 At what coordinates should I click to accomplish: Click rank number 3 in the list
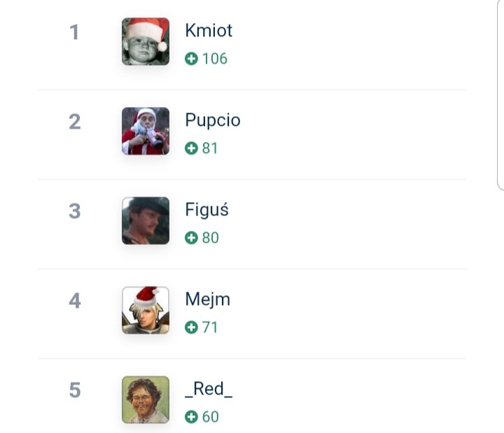point(75,211)
